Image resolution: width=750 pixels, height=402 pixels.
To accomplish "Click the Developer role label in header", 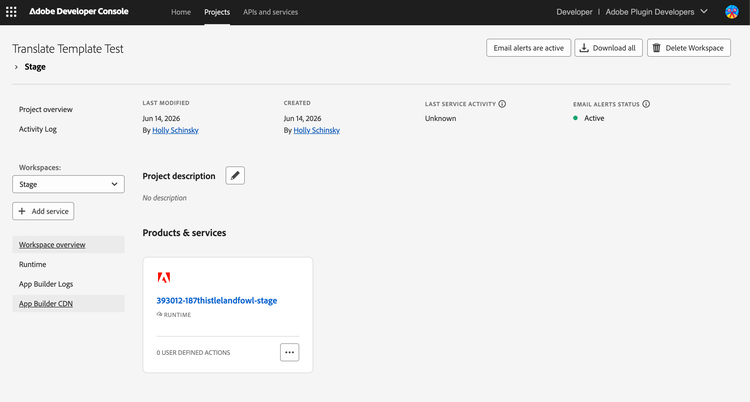I will (x=574, y=12).
